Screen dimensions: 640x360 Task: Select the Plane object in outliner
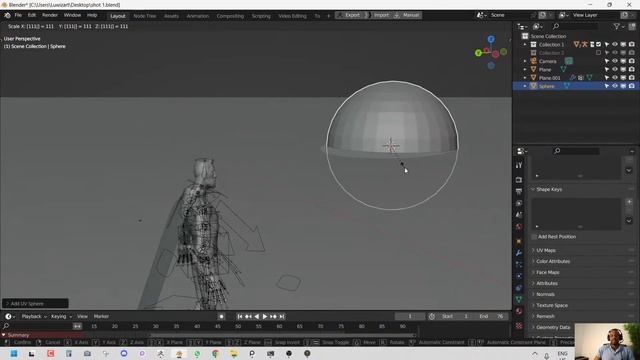click(x=545, y=69)
